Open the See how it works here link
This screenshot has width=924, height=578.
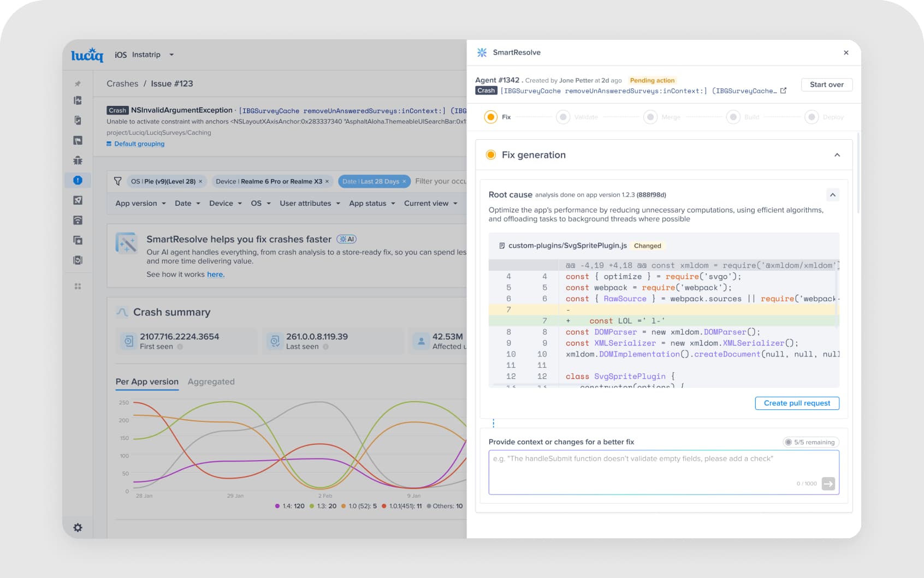coord(215,275)
